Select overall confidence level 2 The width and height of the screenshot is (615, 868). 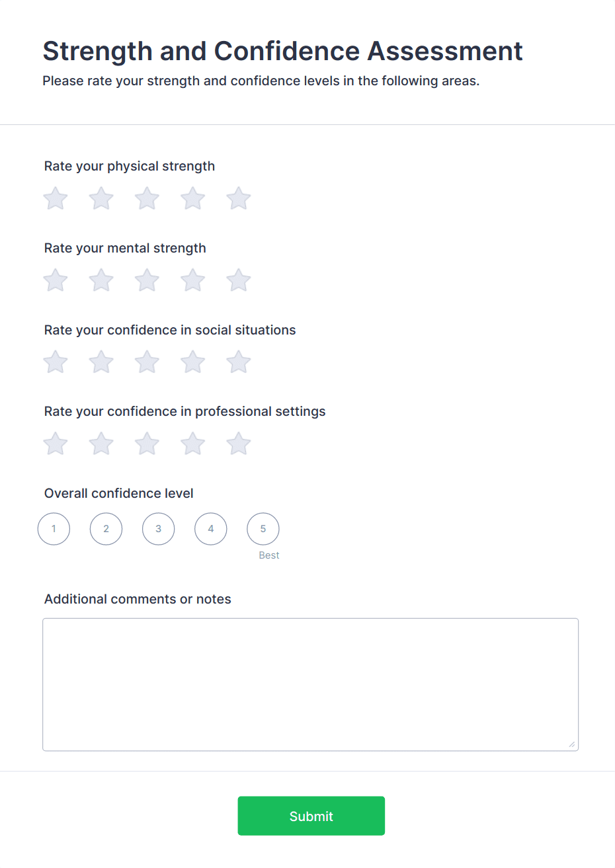[x=106, y=529]
